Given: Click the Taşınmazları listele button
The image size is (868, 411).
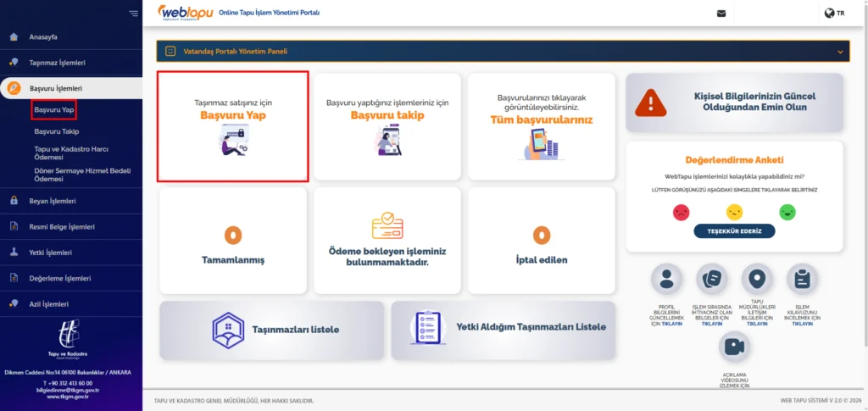Looking at the screenshot, I should pyautogui.click(x=272, y=330).
